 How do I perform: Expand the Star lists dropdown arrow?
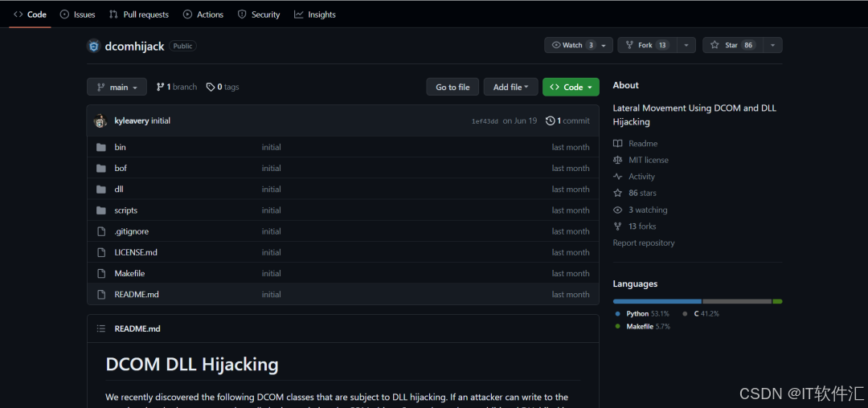tap(773, 45)
